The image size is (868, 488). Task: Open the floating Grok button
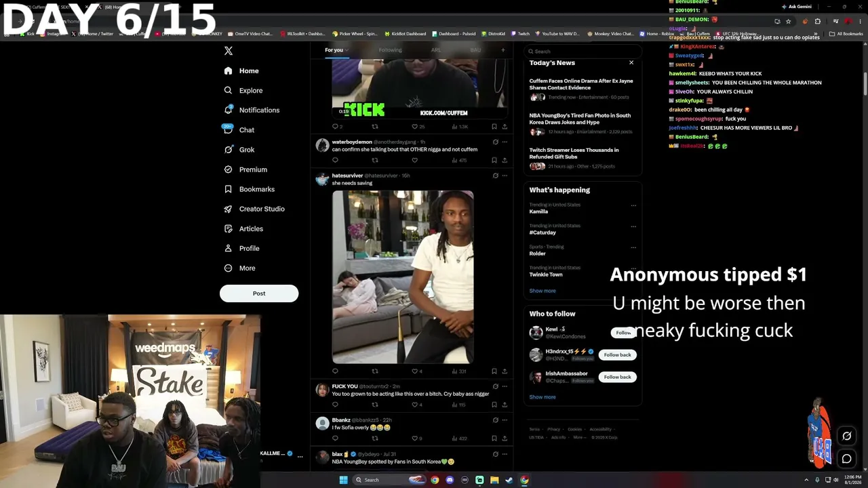tap(846, 436)
